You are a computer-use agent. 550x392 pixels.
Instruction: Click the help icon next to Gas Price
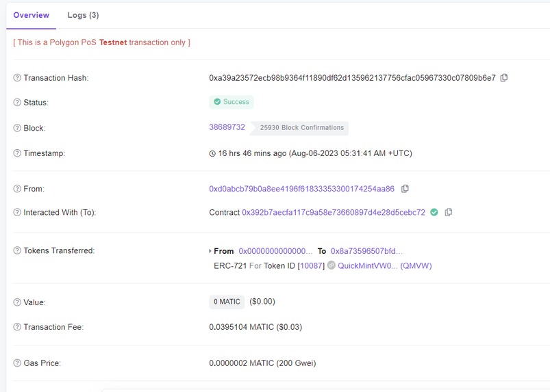pyautogui.click(x=17, y=363)
